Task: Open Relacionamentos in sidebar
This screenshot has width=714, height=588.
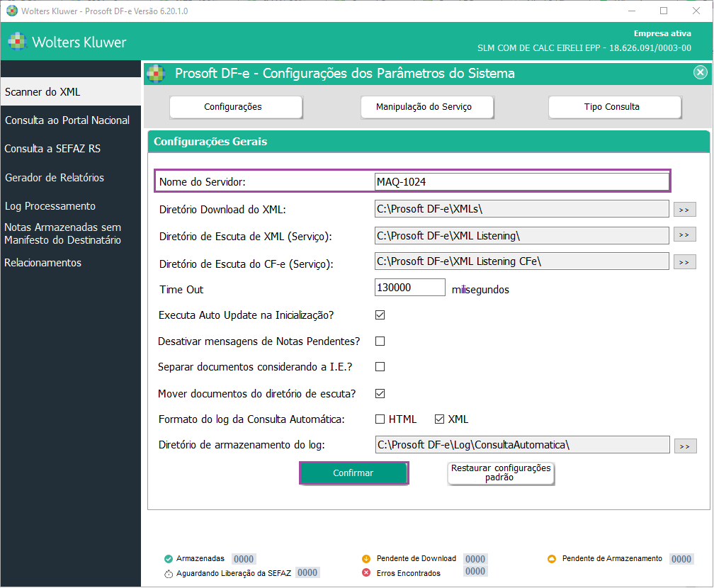Action: (42, 263)
